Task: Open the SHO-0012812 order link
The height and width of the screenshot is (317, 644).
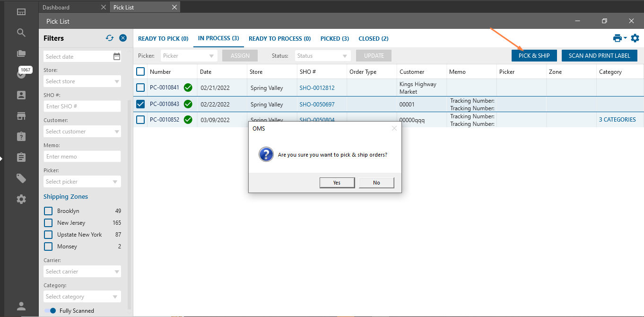Action: [x=317, y=88]
